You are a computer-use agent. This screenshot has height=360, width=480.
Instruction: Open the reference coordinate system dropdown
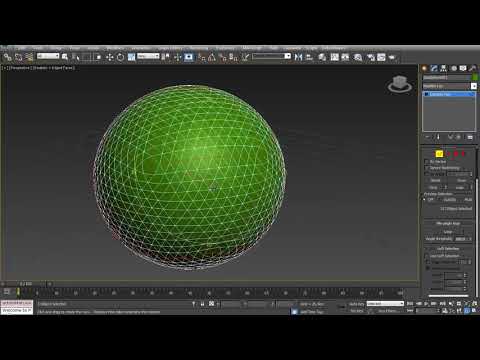149,56
